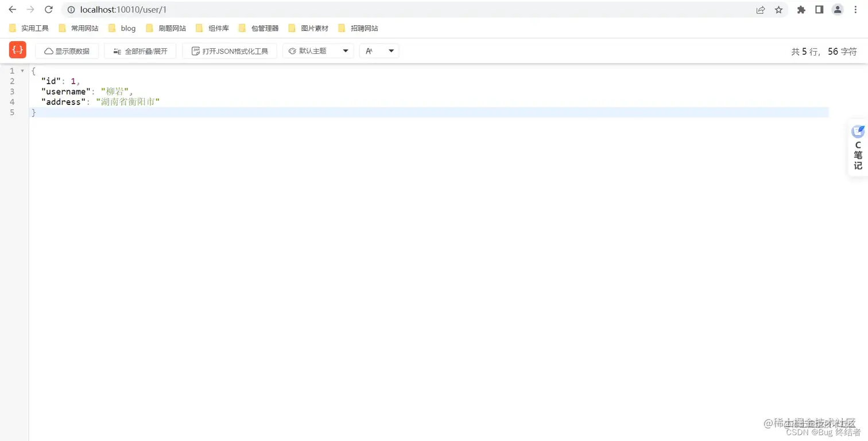Open the 刷题网站 bookmark folder

[166, 28]
